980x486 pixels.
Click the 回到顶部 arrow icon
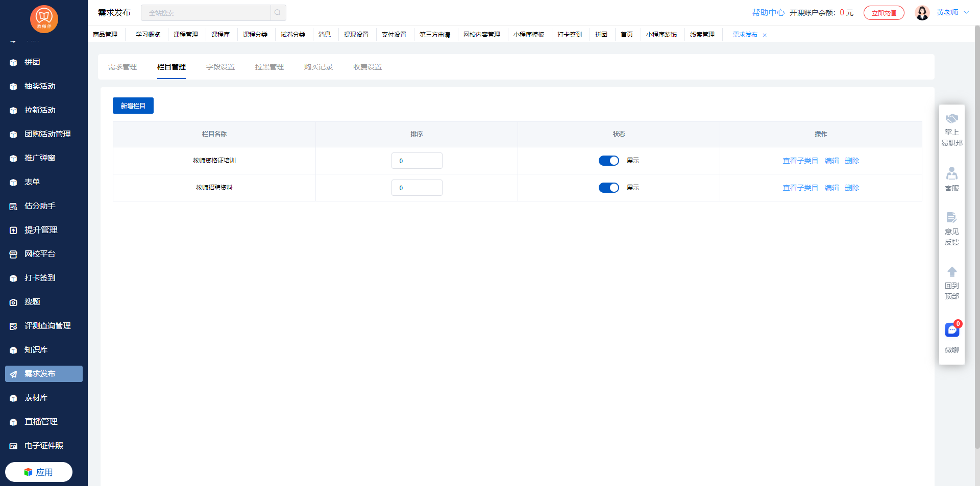click(952, 272)
